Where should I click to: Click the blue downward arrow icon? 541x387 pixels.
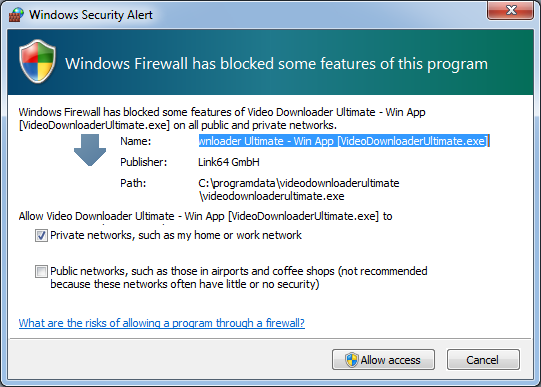point(90,150)
